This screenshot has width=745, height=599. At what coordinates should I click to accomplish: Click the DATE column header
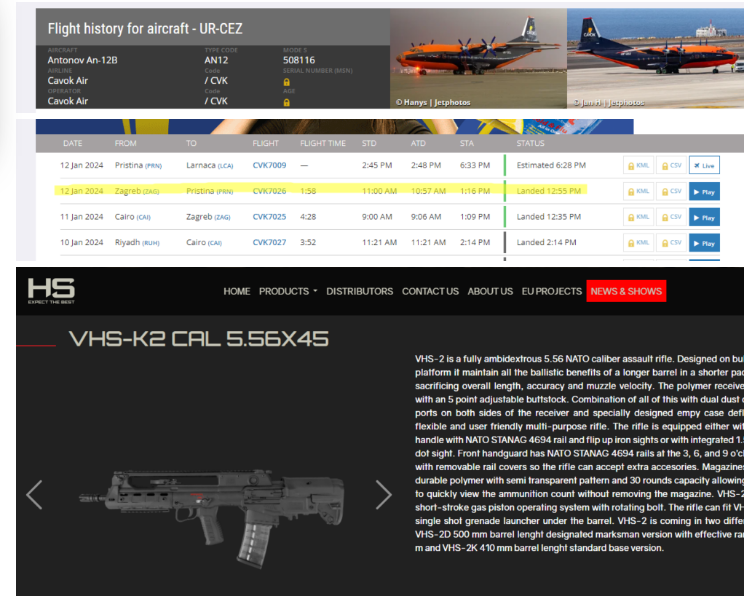tap(73, 143)
